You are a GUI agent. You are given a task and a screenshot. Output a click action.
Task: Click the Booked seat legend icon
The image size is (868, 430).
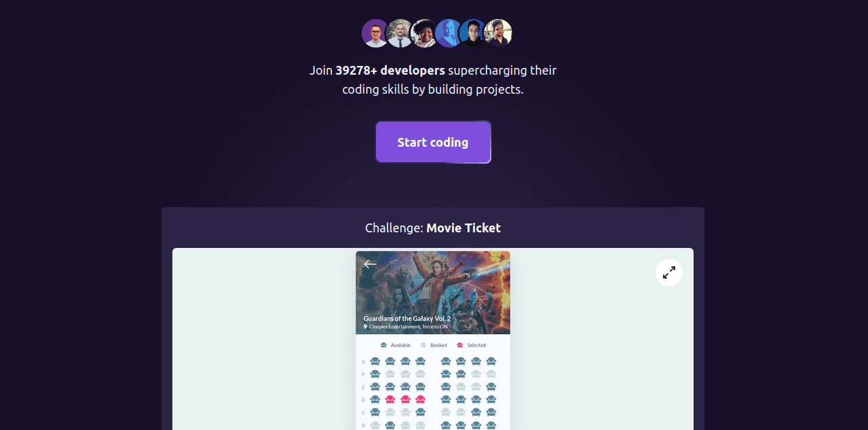423,345
